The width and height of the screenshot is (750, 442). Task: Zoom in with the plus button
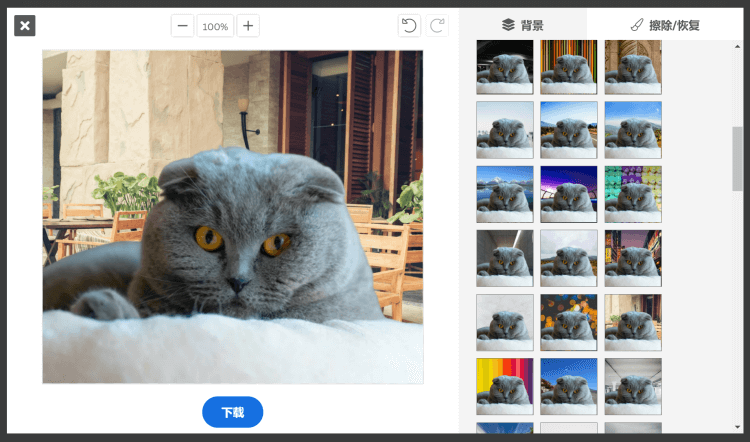(248, 26)
